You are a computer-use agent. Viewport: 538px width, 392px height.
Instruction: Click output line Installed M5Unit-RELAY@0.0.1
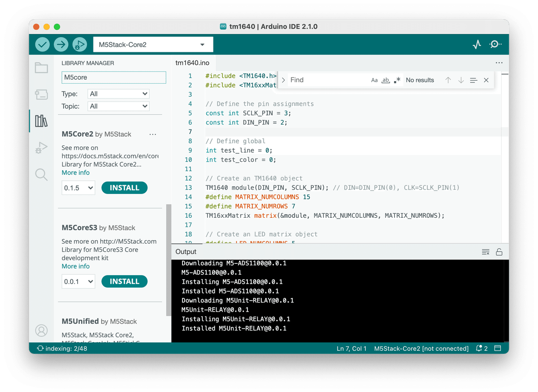coord(234,328)
